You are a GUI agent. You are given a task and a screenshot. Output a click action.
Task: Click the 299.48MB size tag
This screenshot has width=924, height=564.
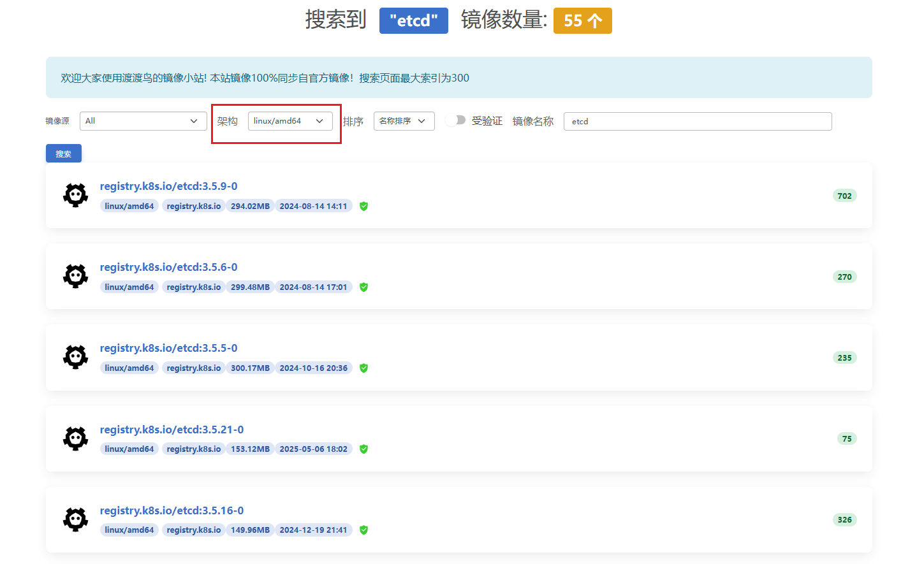point(250,287)
